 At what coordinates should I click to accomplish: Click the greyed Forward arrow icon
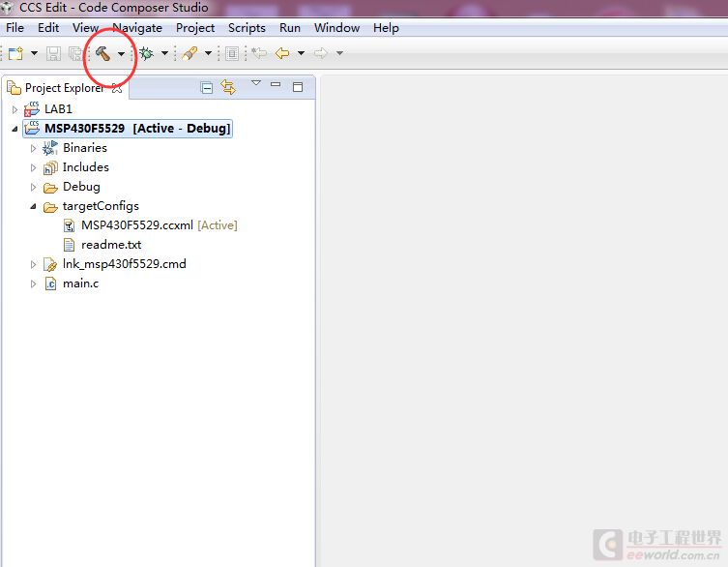click(x=321, y=53)
